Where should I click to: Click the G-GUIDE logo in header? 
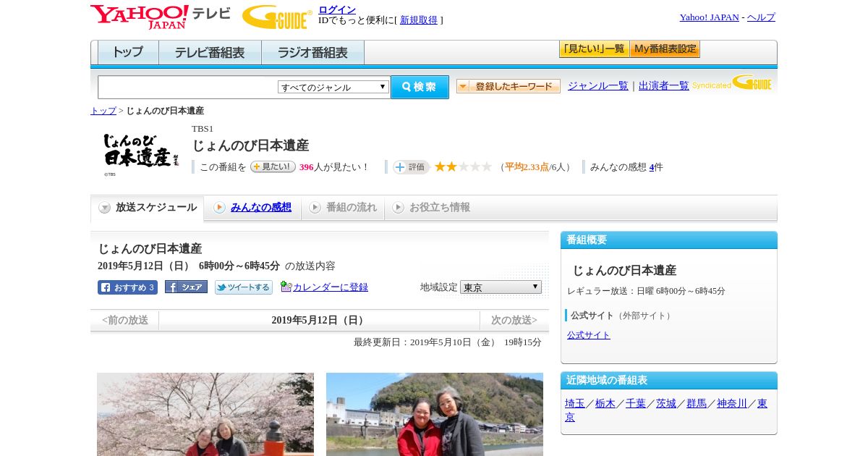[x=277, y=17]
